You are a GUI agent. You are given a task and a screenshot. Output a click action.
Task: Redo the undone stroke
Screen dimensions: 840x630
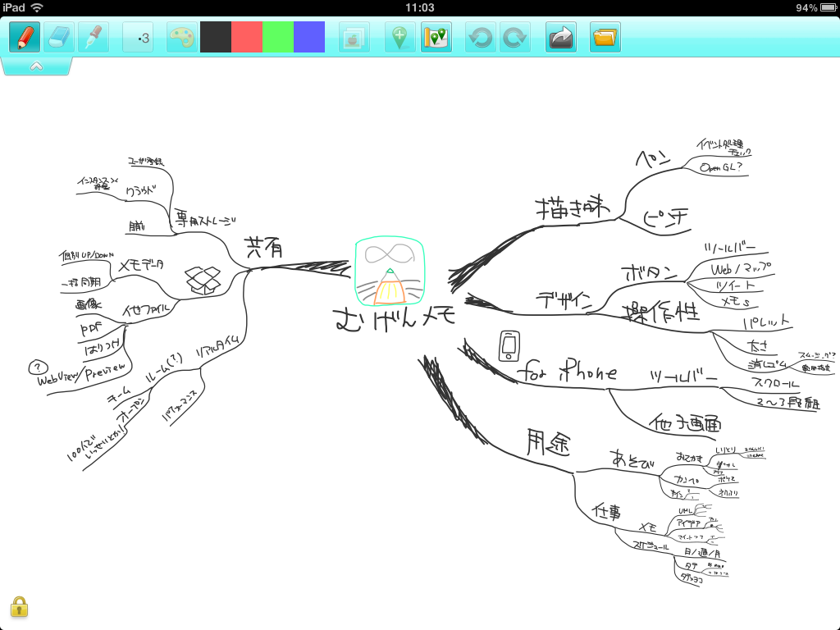pyautogui.click(x=514, y=38)
